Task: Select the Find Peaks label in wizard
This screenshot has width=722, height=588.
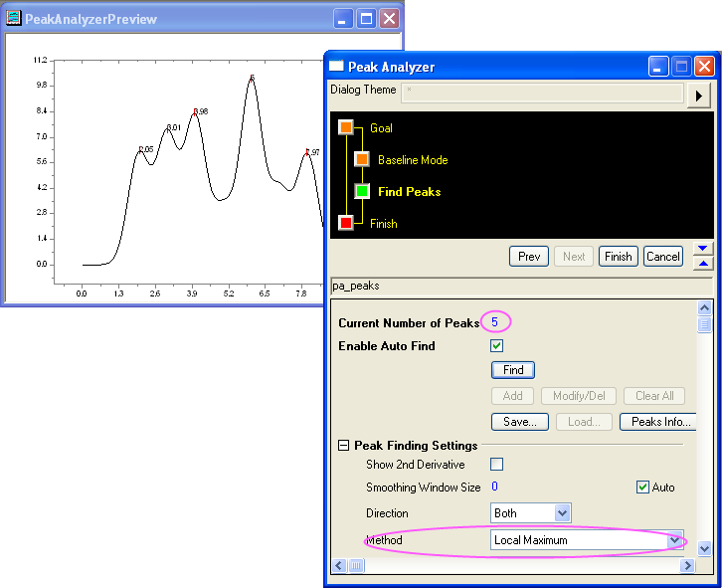Action: pos(409,192)
